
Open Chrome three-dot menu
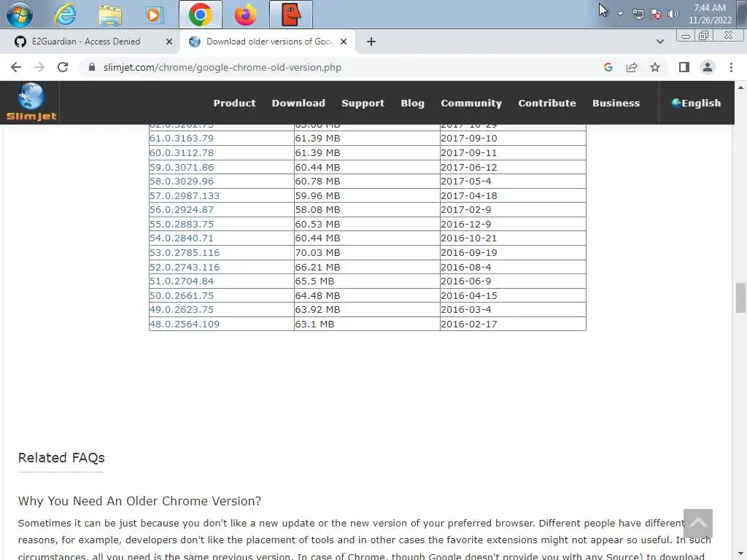tap(731, 67)
